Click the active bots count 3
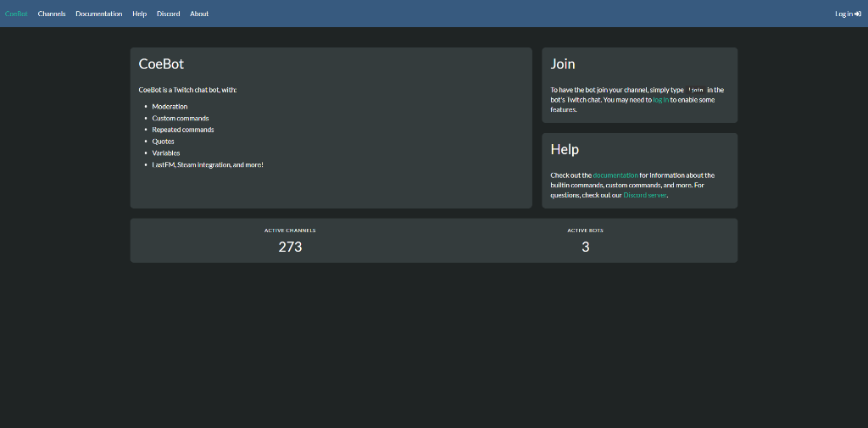This screenshot has height=428, width=868. [586, 247]
